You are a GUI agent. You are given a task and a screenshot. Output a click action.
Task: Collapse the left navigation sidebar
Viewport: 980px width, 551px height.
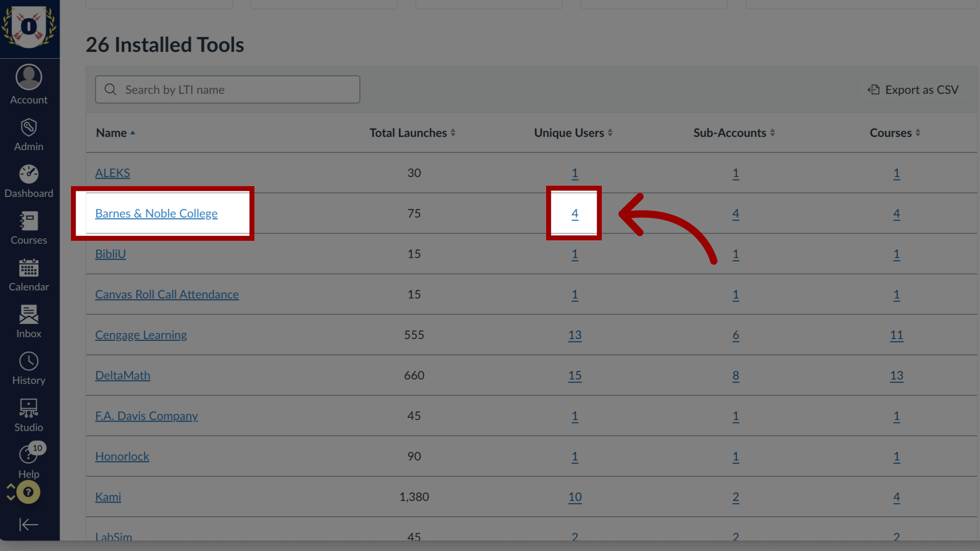point(29,524)
